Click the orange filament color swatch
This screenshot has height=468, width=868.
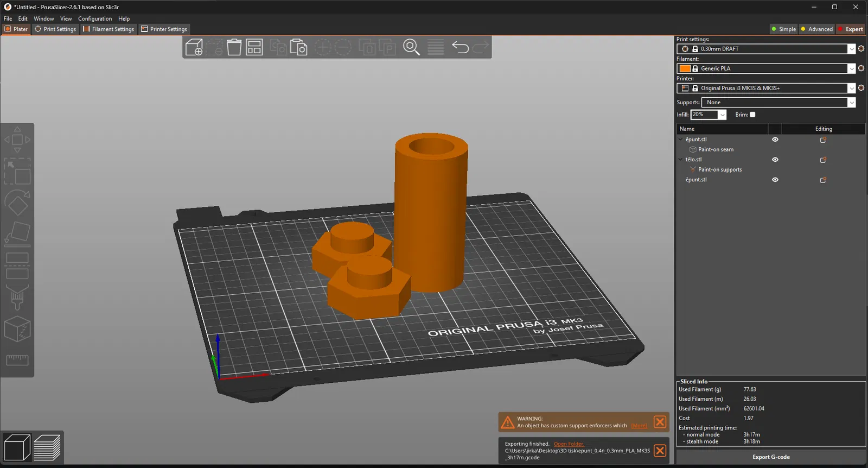click(685, 68)
